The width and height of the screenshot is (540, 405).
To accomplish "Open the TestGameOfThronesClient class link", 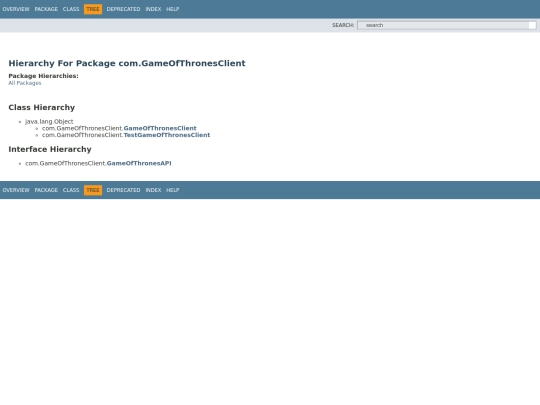I will point(167,135).
